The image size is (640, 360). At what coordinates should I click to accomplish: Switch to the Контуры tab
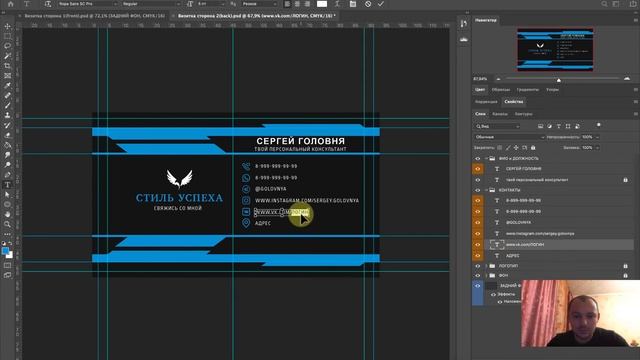tap(523, 114)
